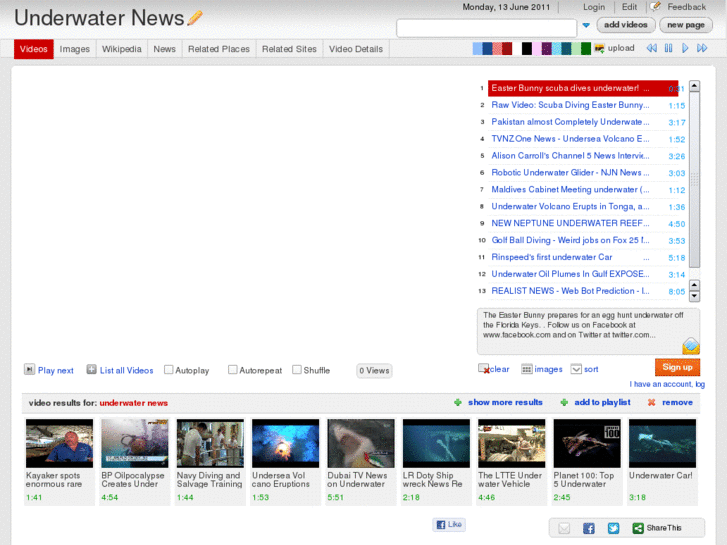The image size is (727, 545).
Task: Share by email via envelope icon
Action: pos(564,528)
